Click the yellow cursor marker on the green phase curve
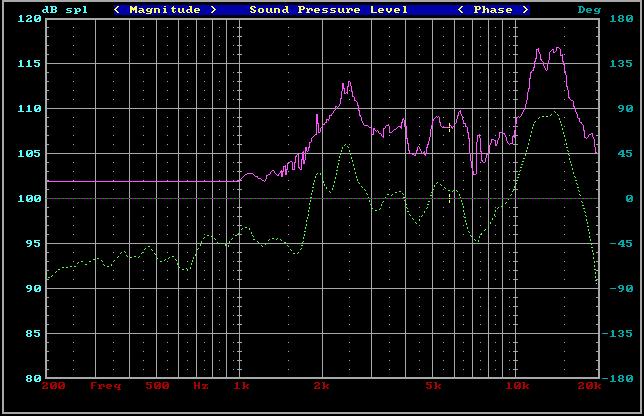Viewport: 644px width, 416px height. 450,199
